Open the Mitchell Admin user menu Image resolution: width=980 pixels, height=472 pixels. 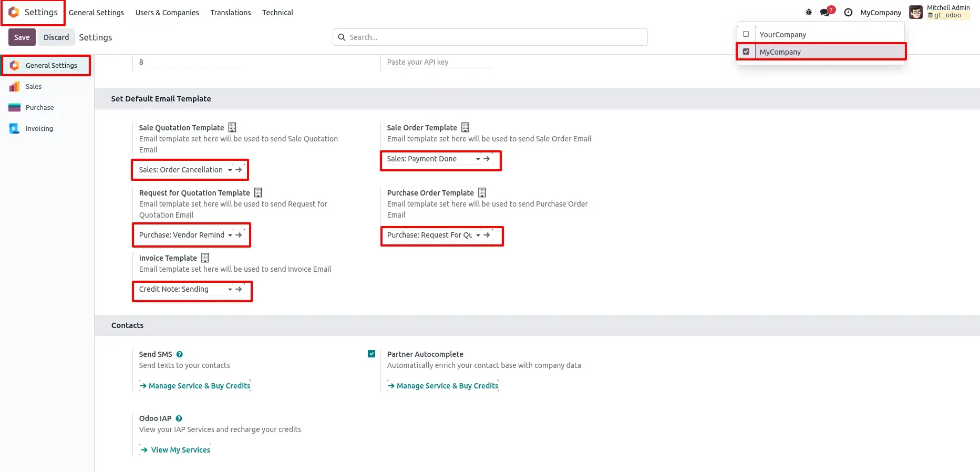point(941,12)
